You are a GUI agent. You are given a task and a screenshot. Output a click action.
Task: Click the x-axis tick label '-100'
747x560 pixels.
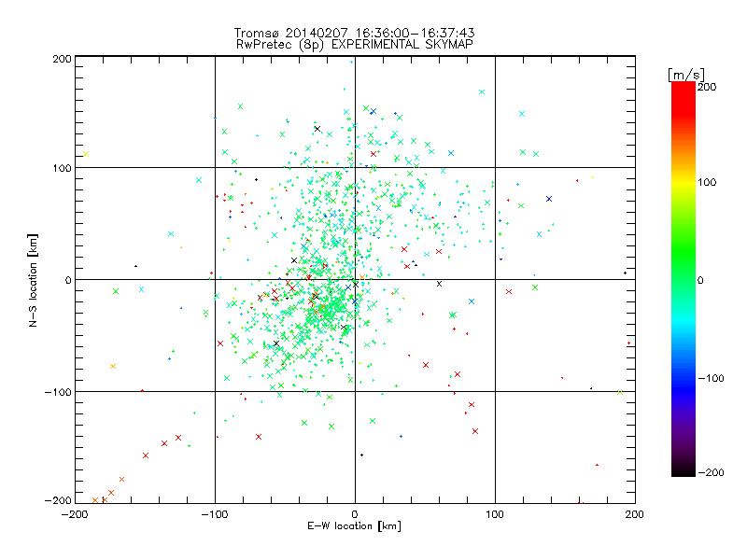pos(215,514)
